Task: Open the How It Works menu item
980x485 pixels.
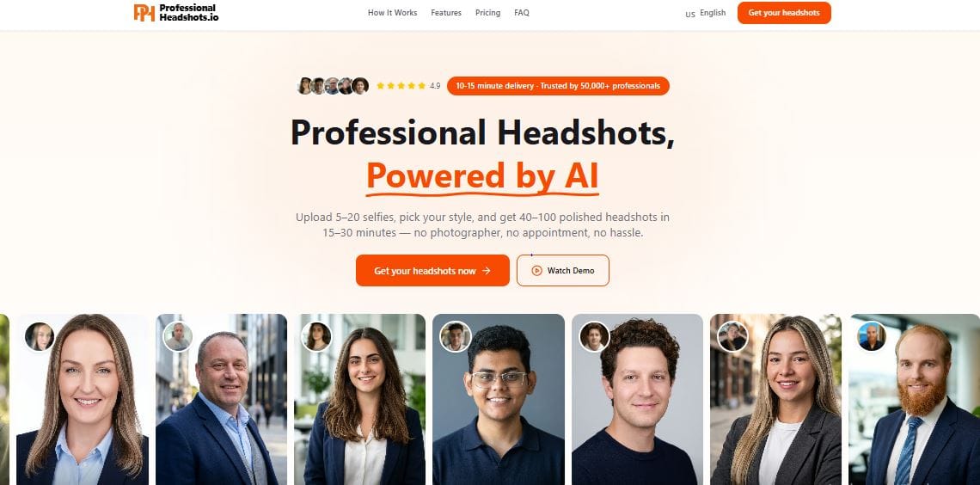Action: (x=393, y=13)
